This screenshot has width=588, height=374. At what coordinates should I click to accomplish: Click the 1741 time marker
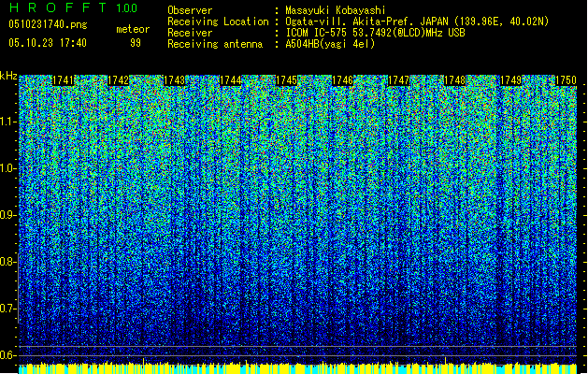click(x=63, y=80)
